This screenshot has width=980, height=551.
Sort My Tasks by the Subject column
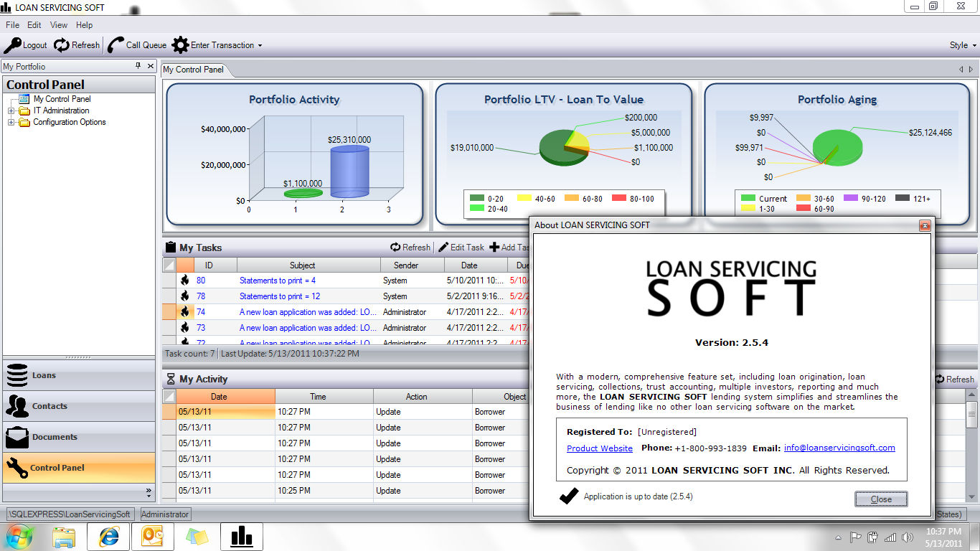[x=309, y=265]
